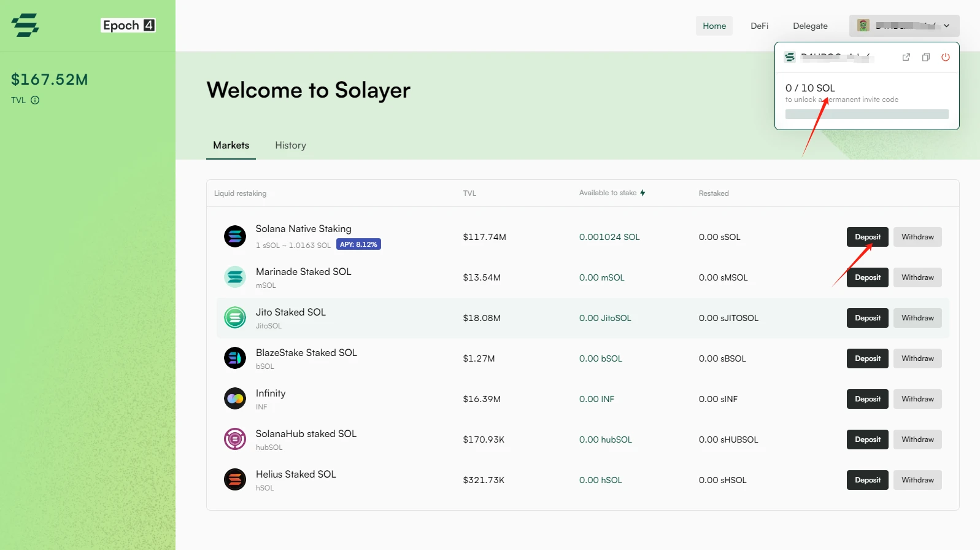Click the Infinity token icon
Image resolution: width=980 pixels, height=550 pixels.
point(234,398)
